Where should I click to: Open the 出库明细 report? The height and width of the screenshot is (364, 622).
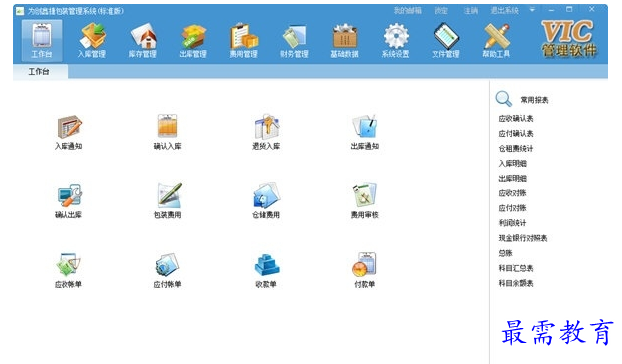513,179
